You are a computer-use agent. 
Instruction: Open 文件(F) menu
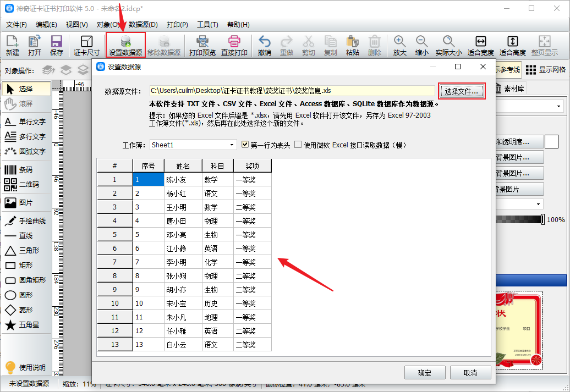coord(17,25)
